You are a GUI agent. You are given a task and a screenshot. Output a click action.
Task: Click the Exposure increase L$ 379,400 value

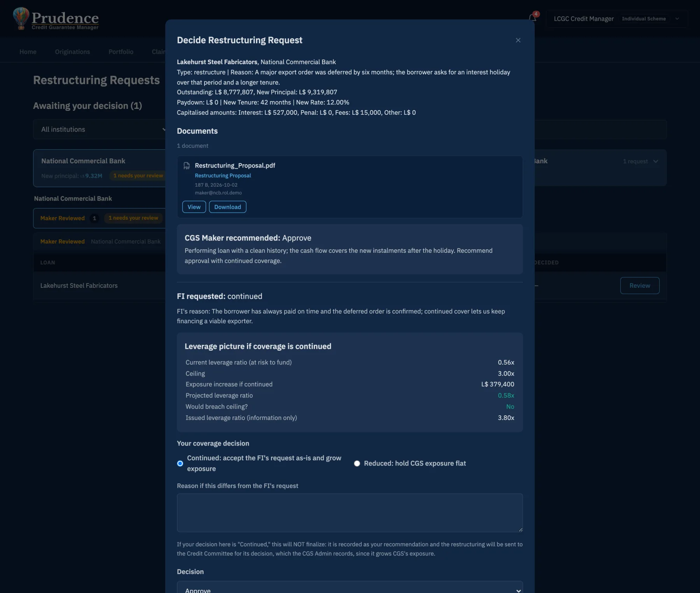pyautogui.click(x=497, y=384)
